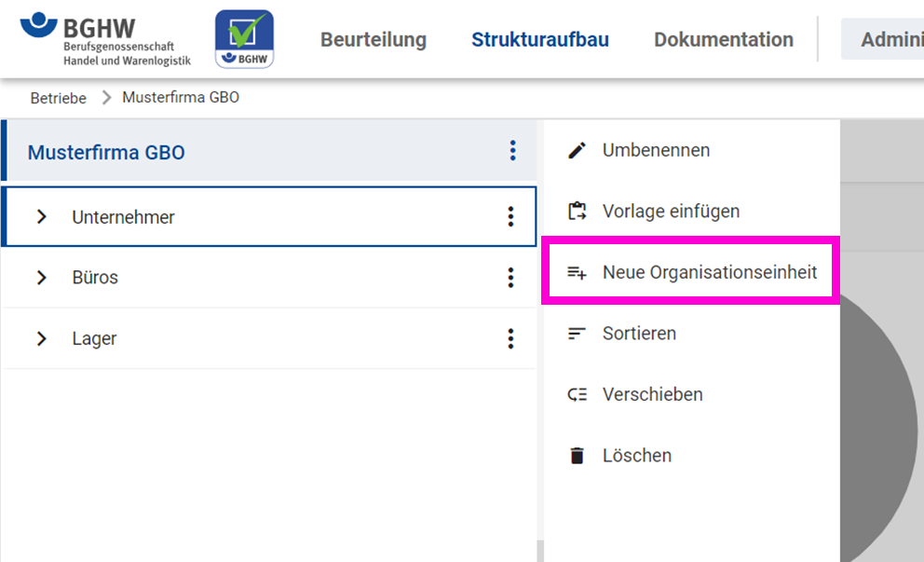This screenshot has height=562, width=924.
Task: Click the green checkmark BGHW app icon
Action: (244, 39)
